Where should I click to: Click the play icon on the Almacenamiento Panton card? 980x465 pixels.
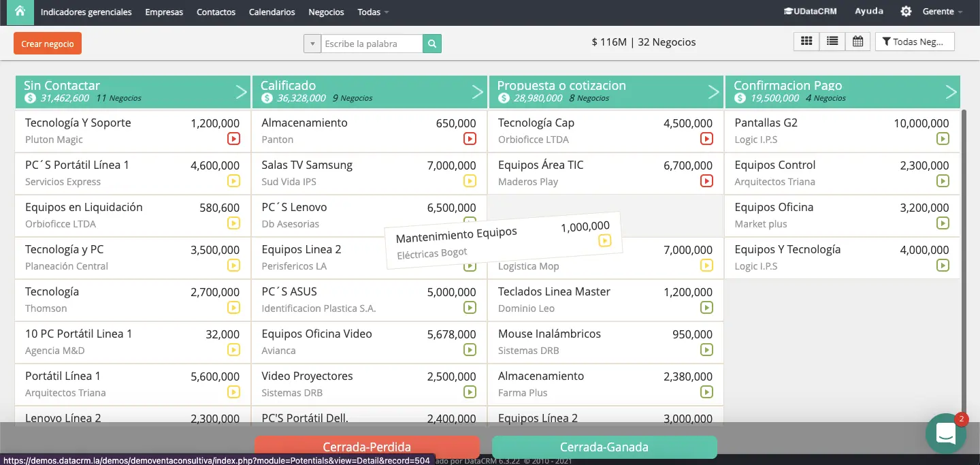point(470,138)
